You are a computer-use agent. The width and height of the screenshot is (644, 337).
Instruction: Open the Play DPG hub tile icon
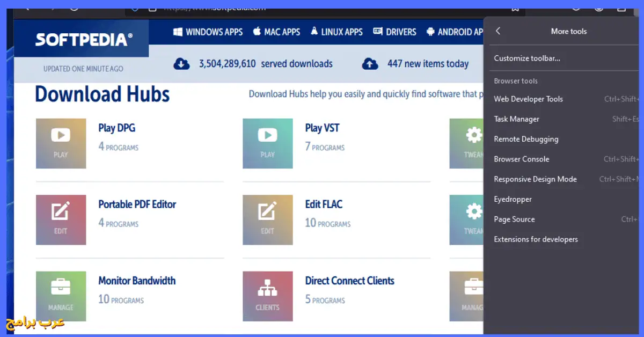click(61, 144)
